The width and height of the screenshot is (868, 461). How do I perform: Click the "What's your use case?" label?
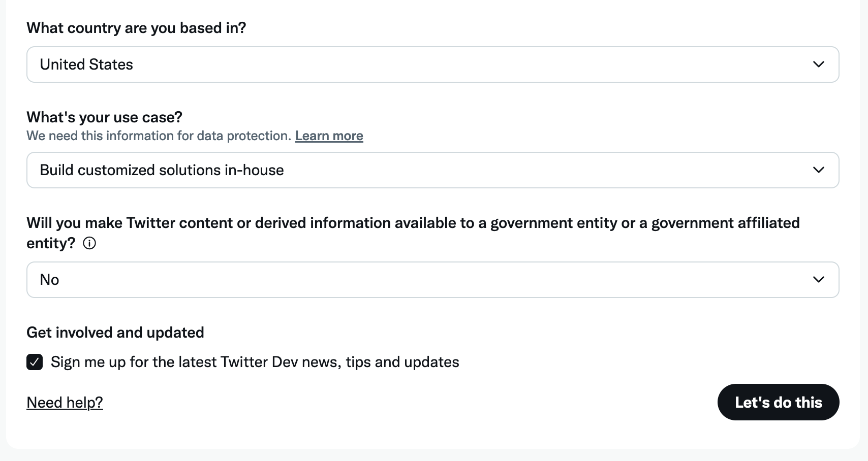coord(104,117)
